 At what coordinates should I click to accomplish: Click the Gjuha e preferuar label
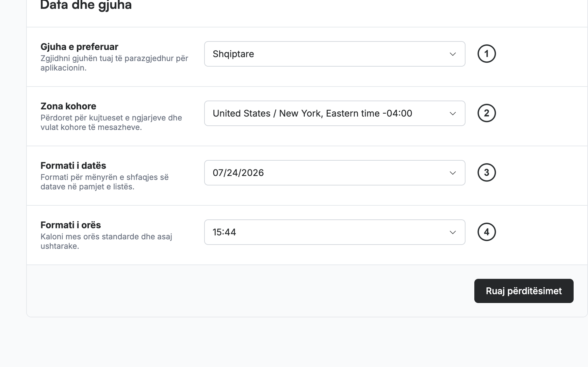79,47
